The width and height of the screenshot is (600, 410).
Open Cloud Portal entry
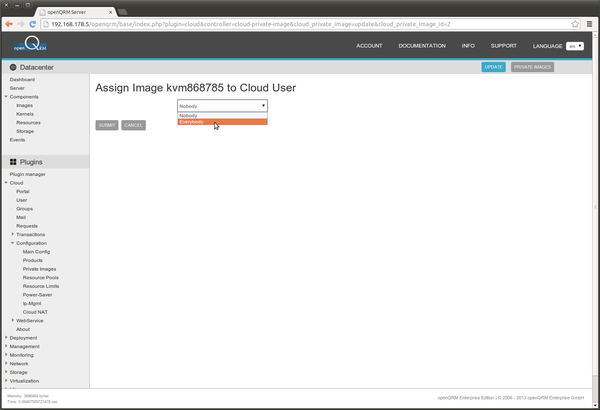(23, 191)
